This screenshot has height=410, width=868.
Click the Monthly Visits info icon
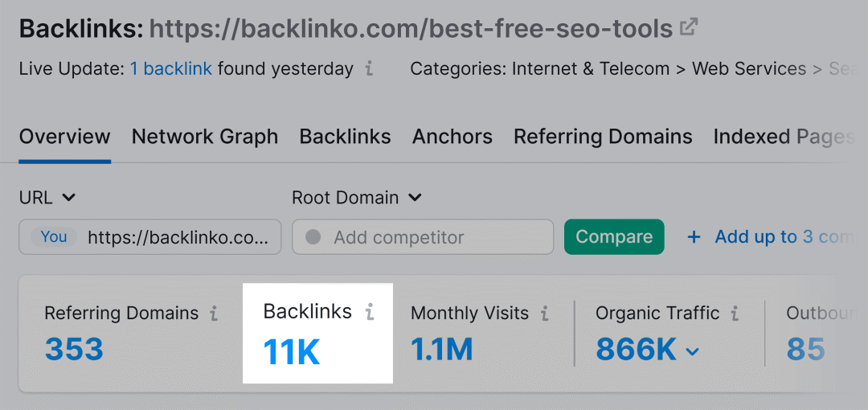pos(545,314)
